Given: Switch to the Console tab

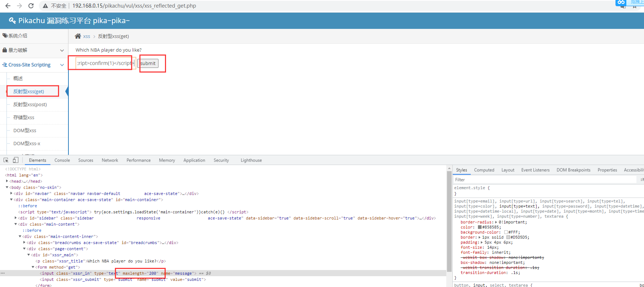Looking at the screenshot, I should point(62,160).
